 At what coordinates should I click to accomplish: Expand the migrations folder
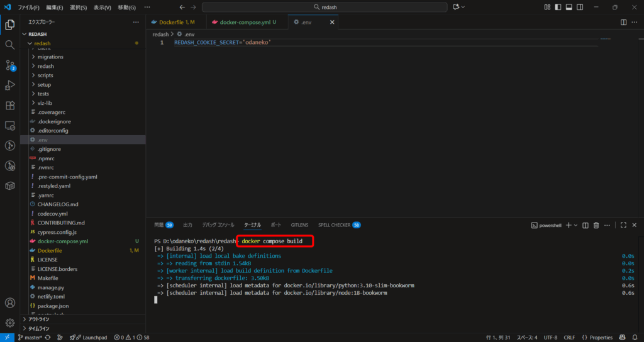pos(50,57)
